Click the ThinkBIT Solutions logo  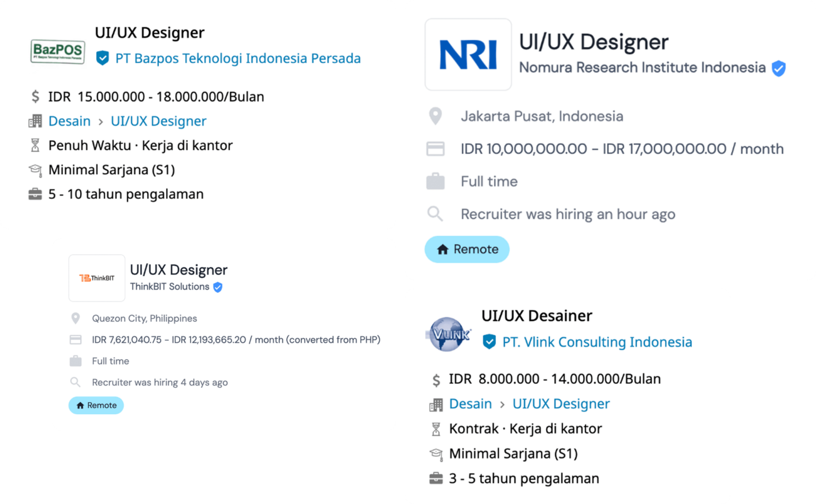click(x=97, y=278)
